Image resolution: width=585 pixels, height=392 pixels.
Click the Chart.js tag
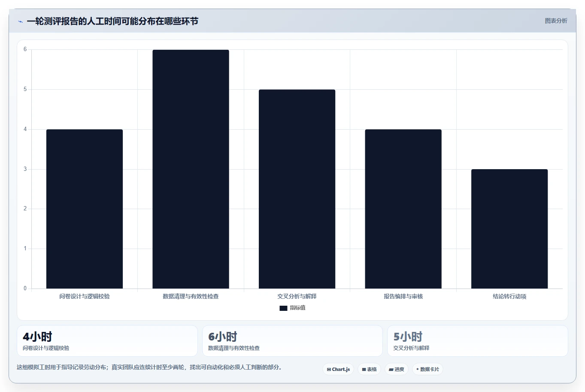338,369
